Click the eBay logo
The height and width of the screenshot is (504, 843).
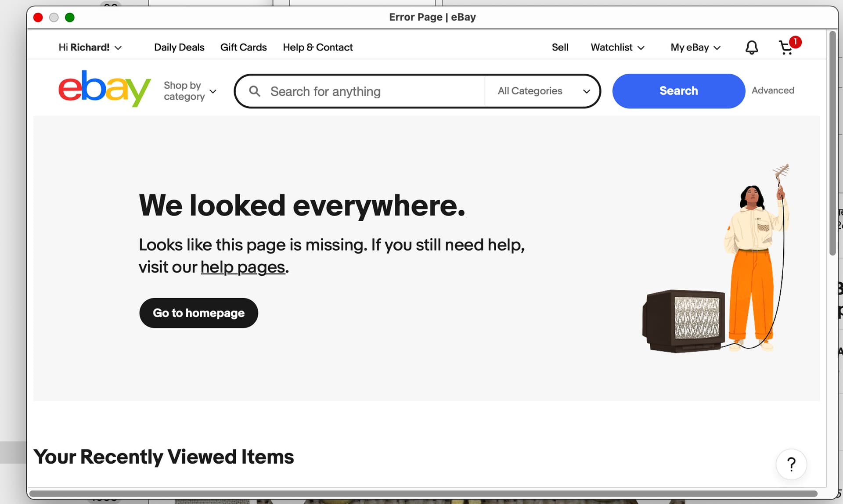pyautogui.click(x=104, y=89)
